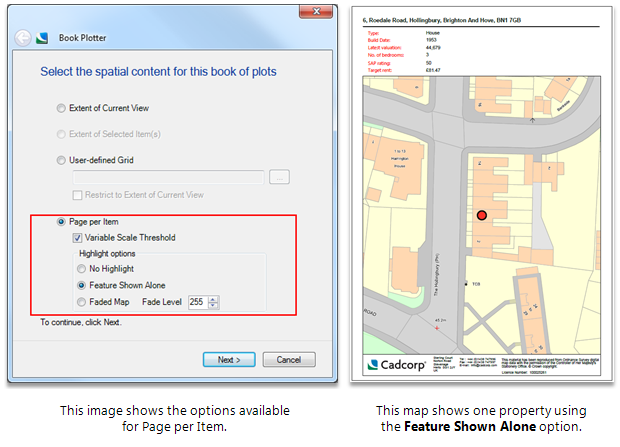Toggle Variable Scale Threshold checkbox
Image resolution: width=620 pixels, height=447 pixels.
pyautogui.click(x=78, y=238)
